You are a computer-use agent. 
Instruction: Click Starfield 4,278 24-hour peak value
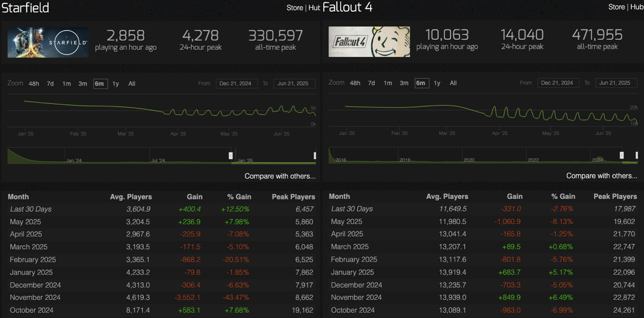(200, 36)
